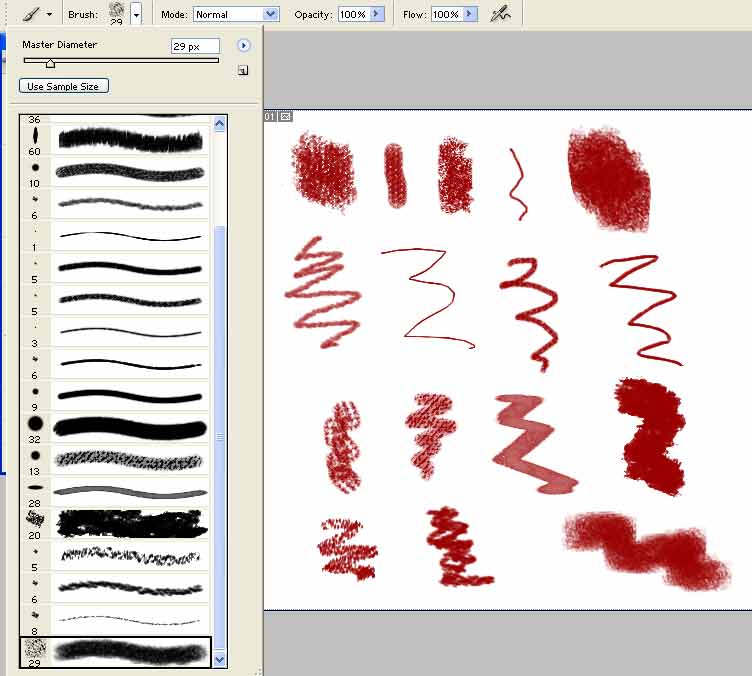The image size is (752, 676).
Task: Open the brush preset picker dropdown arrow
Action: click(137, 15)
